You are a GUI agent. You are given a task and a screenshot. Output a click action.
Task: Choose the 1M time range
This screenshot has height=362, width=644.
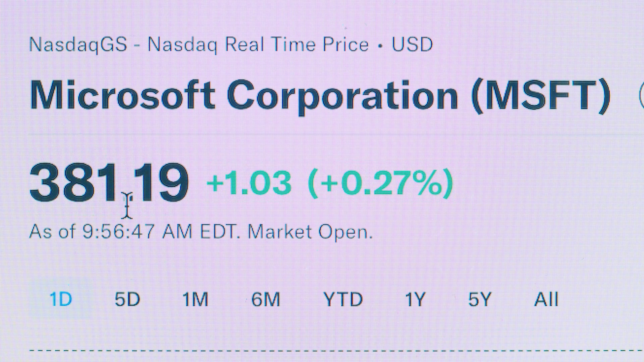click(195, 299)
